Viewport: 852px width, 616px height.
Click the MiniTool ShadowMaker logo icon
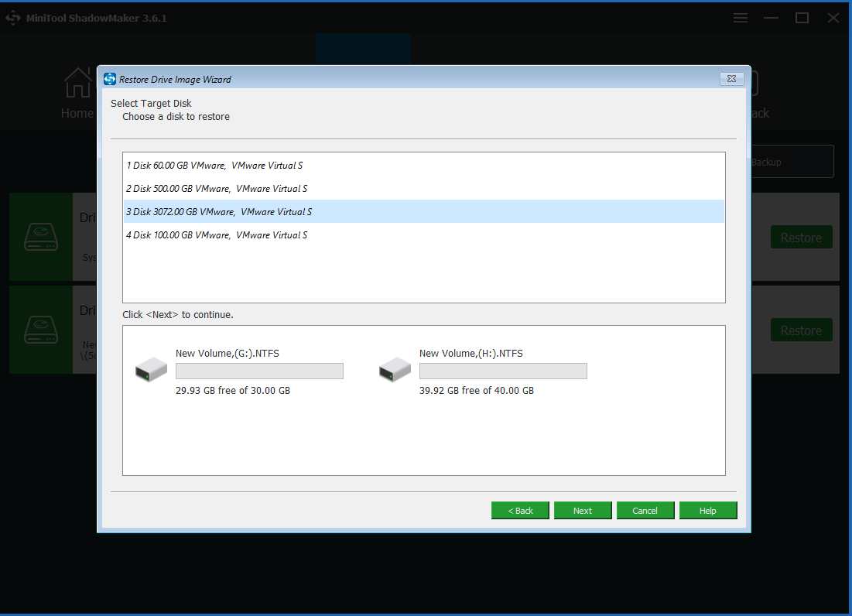pos(13,18)
